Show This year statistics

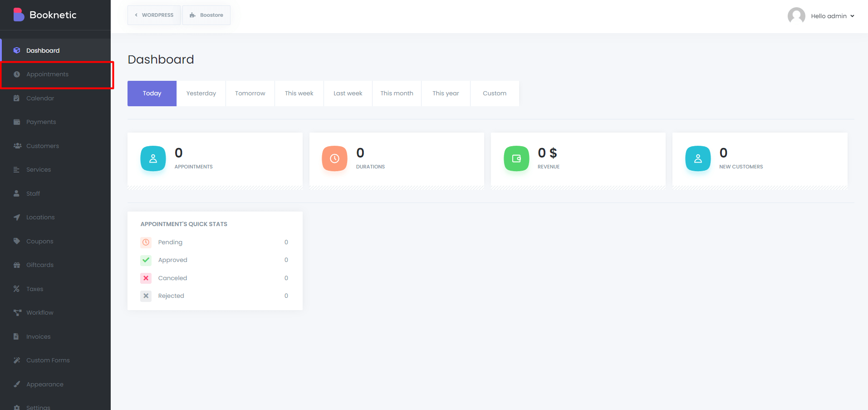[446, 94]
